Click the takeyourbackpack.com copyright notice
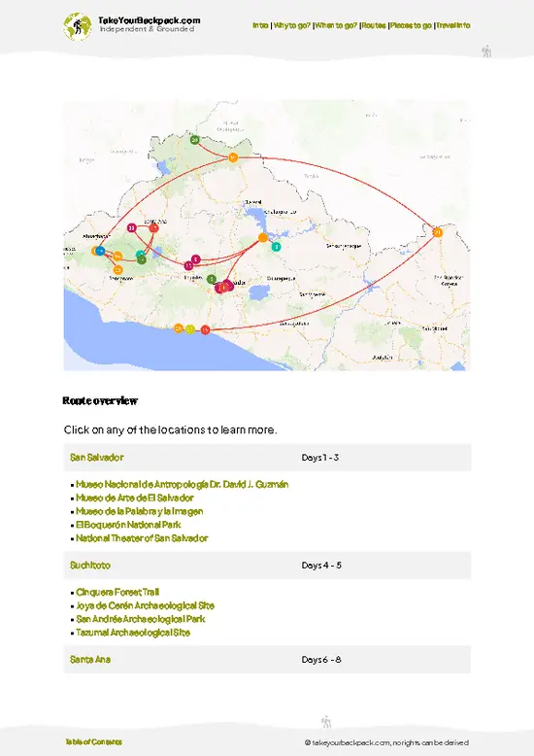The image size is (534, 756). click(x=386, y=742)
